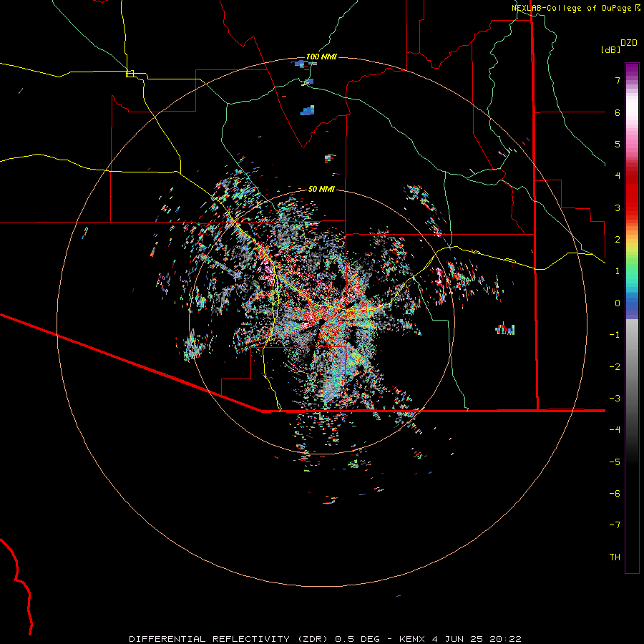Click the 6 value on the ZDR scale
644x644 pixels.
618,112
